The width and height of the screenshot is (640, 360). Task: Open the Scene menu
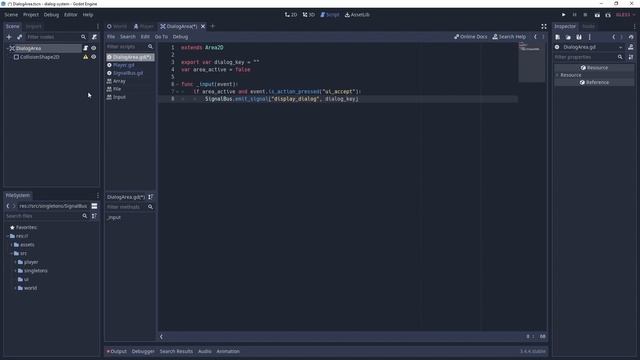coord(11,15)
